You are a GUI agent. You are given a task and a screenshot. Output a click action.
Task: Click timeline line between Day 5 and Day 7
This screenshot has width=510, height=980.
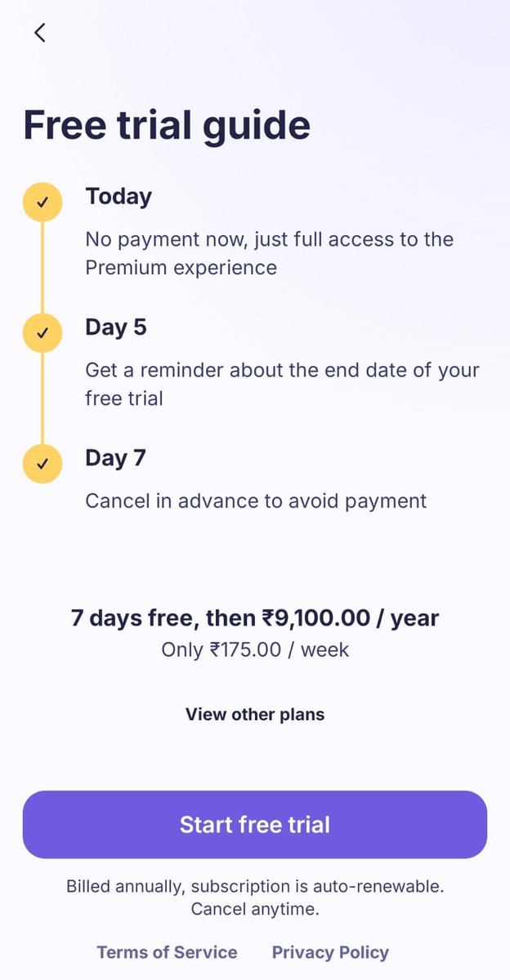[42, 398]
